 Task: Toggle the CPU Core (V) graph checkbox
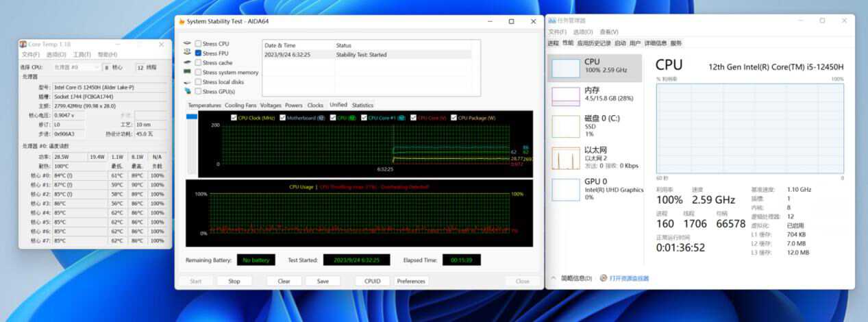click(x=413, y=118)
